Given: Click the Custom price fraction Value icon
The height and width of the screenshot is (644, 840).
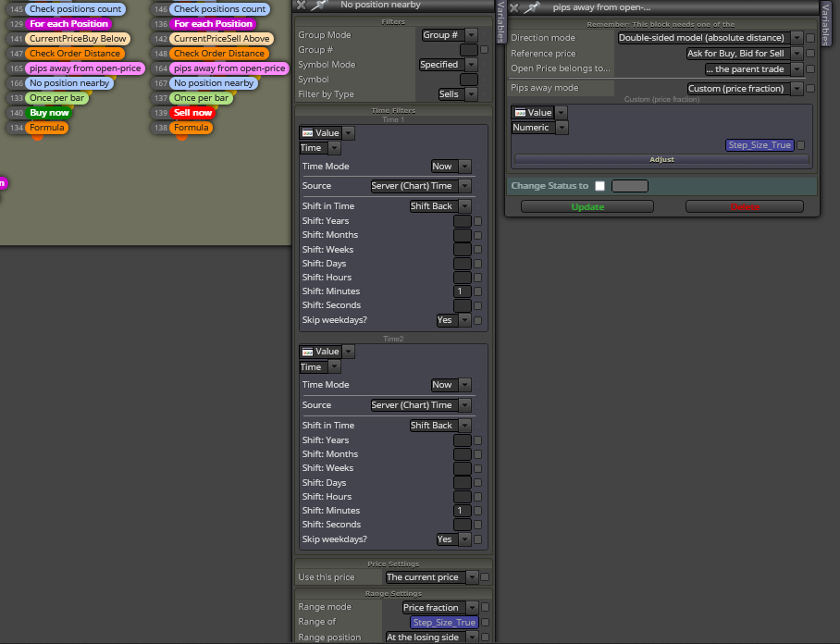Looking at the screenshot, I should click(520, 113).
